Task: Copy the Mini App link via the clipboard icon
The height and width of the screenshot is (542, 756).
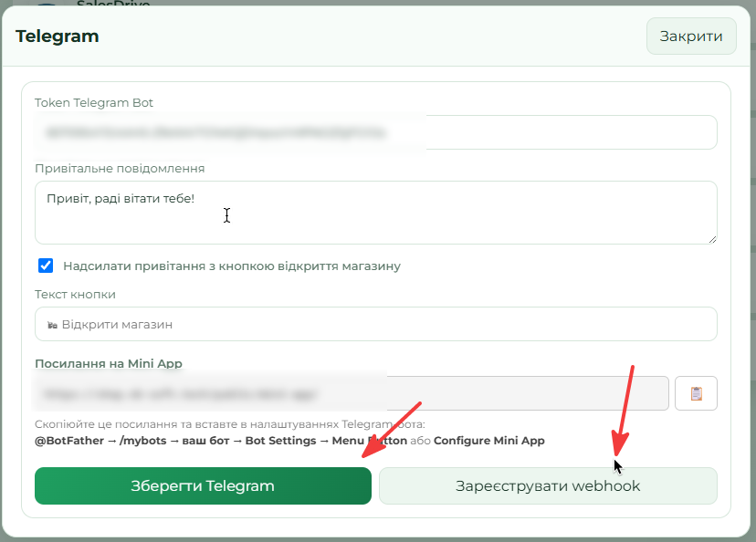Action: click(x=696, y=393)
